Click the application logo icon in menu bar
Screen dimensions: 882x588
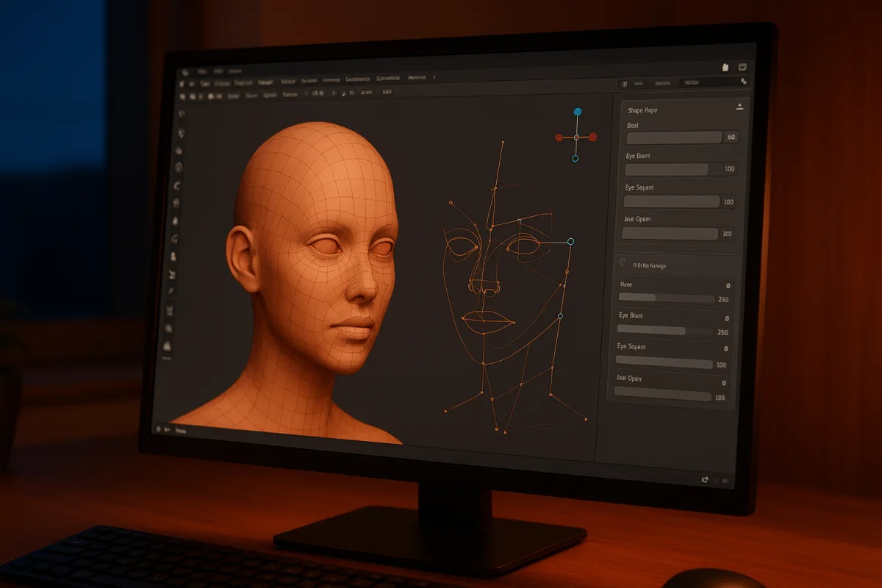click(185, 72)
